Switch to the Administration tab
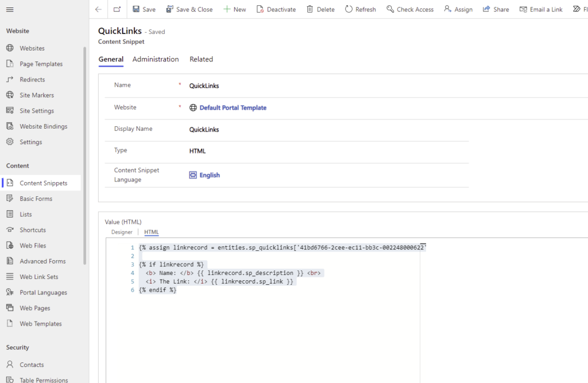The width and height of the screenshot is (588, 383). pos(156,59)
